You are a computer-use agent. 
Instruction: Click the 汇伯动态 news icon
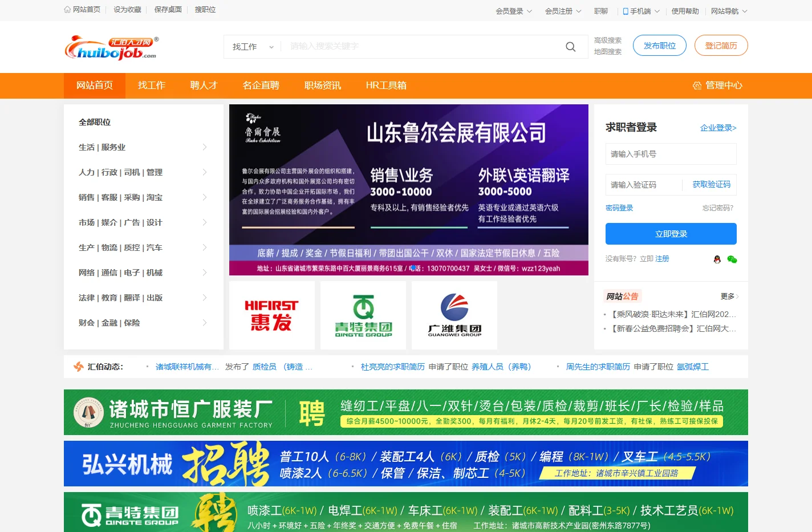click(79, 367)
